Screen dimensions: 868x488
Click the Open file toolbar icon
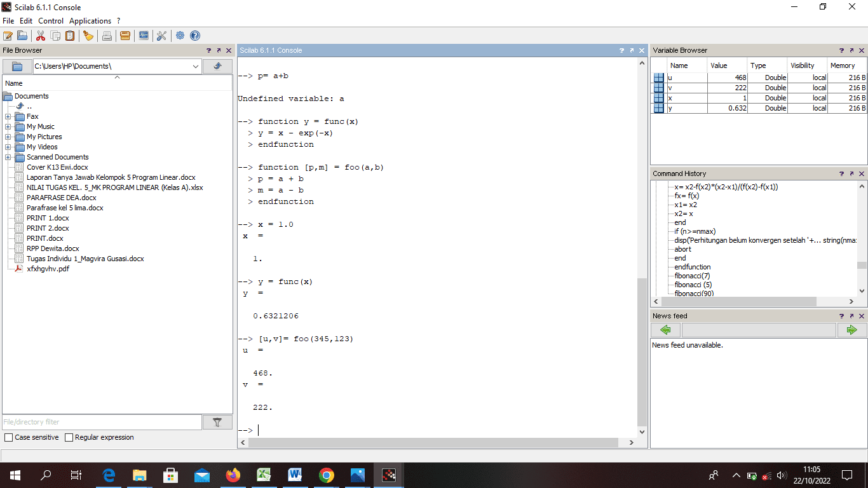(x=22, y=36)
